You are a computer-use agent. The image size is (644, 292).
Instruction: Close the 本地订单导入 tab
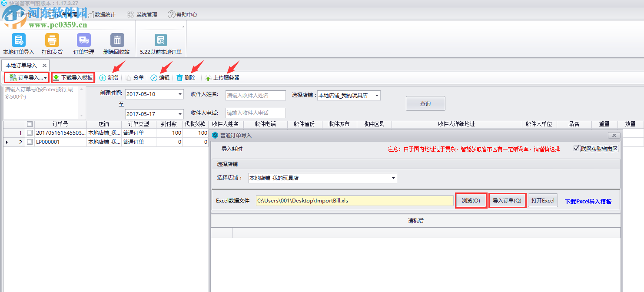[x=44, y=66]
